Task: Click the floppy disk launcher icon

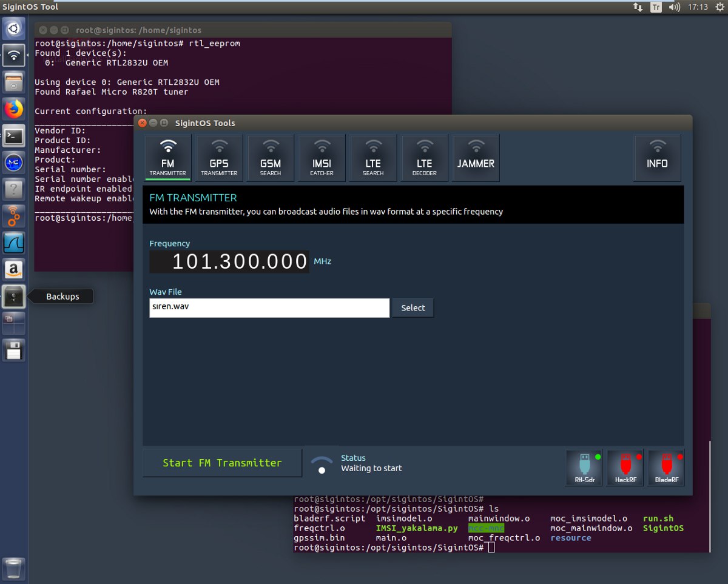Action: pos(15,350)
